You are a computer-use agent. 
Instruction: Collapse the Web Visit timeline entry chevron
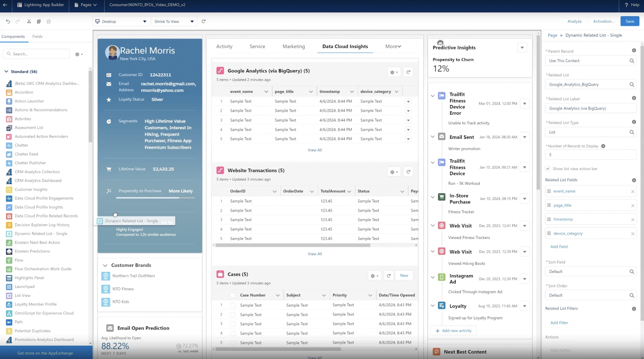pos(432,226)
